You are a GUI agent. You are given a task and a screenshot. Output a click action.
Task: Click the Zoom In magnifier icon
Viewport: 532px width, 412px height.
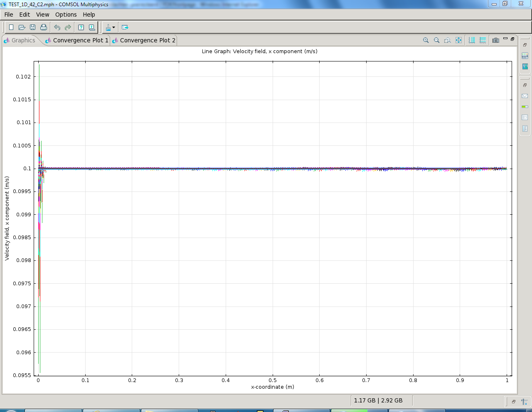[x=426, y=40]
